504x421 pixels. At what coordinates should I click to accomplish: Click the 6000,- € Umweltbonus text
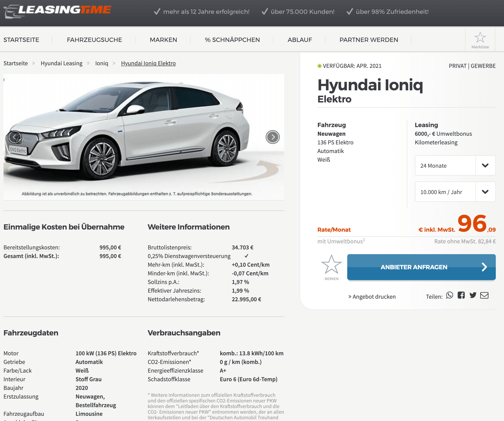[443, 134]
